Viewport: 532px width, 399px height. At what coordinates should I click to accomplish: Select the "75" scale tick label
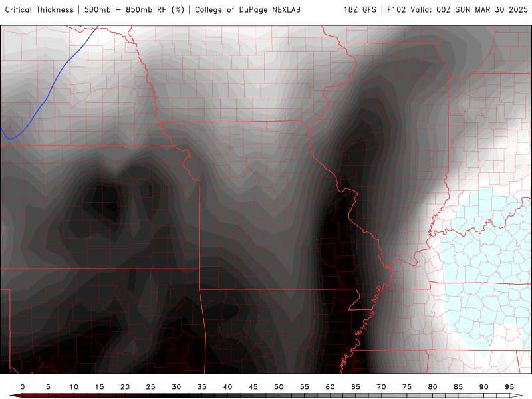tap(407, 387)
